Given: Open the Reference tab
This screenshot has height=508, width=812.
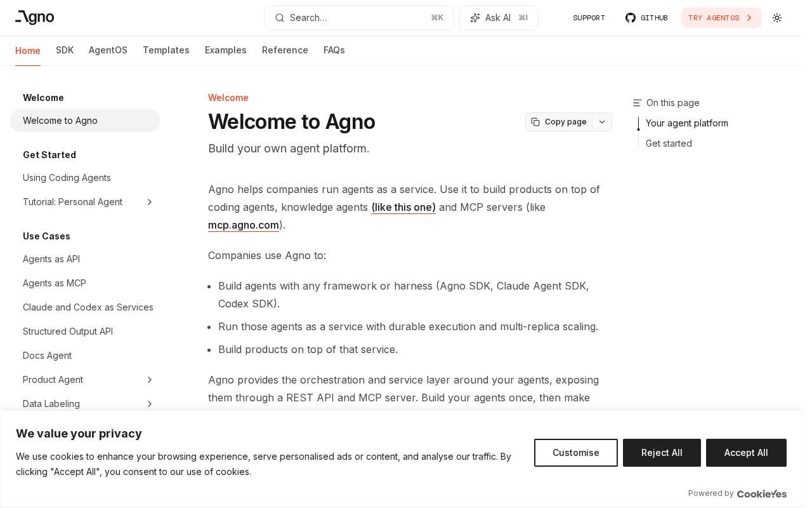Looking at the screenshot, I should (x=285, y=50).
